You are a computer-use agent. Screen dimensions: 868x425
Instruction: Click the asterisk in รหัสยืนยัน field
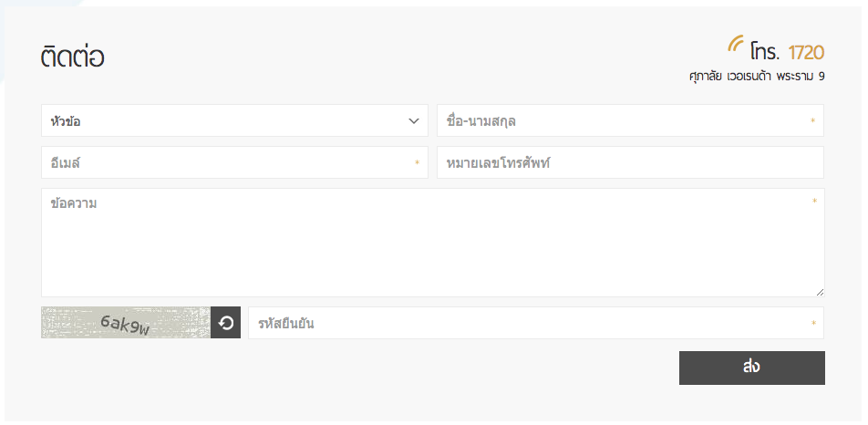coord(813,323)
